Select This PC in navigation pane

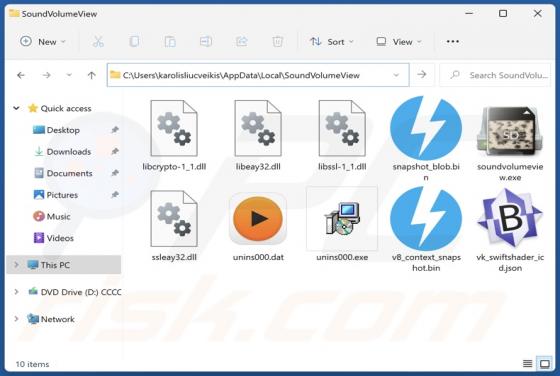[64, 265]
